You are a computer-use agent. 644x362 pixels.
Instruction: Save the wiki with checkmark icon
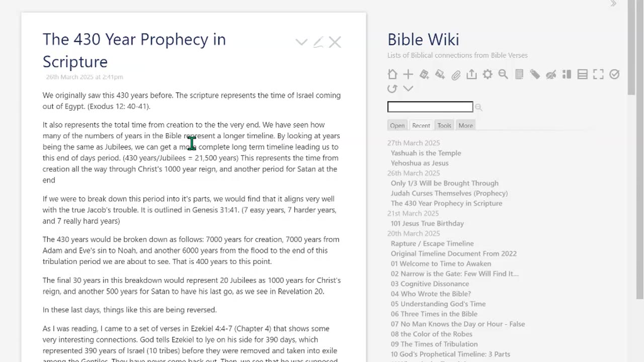(x=614, y=74)
